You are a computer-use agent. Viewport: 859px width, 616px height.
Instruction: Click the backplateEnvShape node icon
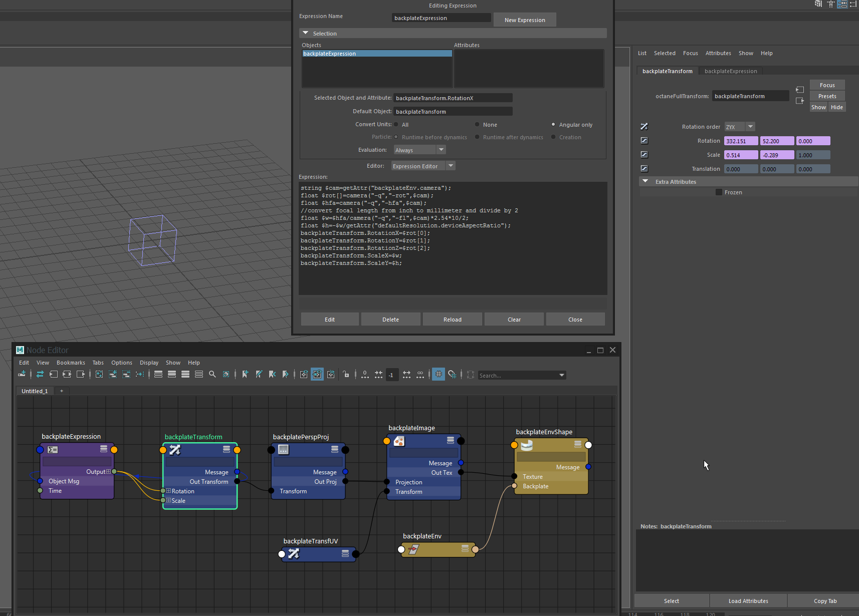[527, 445]
